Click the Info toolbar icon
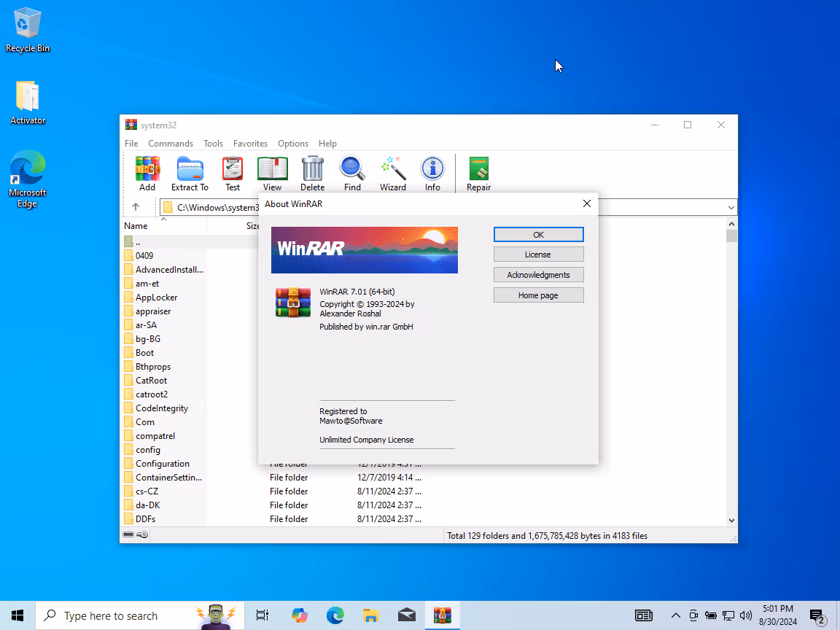 [x=432, y=174]
